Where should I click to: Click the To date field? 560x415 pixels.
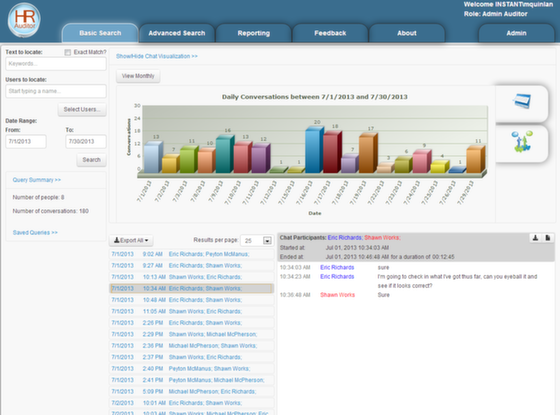(x=86, y=141)
